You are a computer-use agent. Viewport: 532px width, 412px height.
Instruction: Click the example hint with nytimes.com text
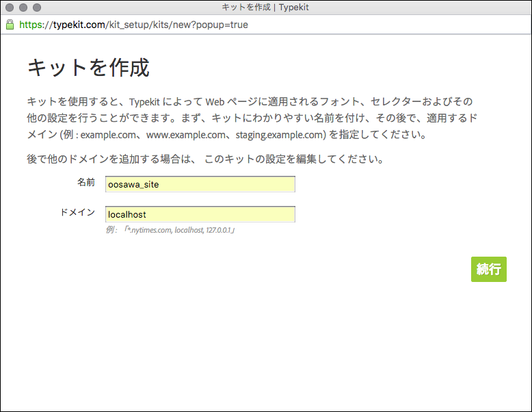coord(170,230)
